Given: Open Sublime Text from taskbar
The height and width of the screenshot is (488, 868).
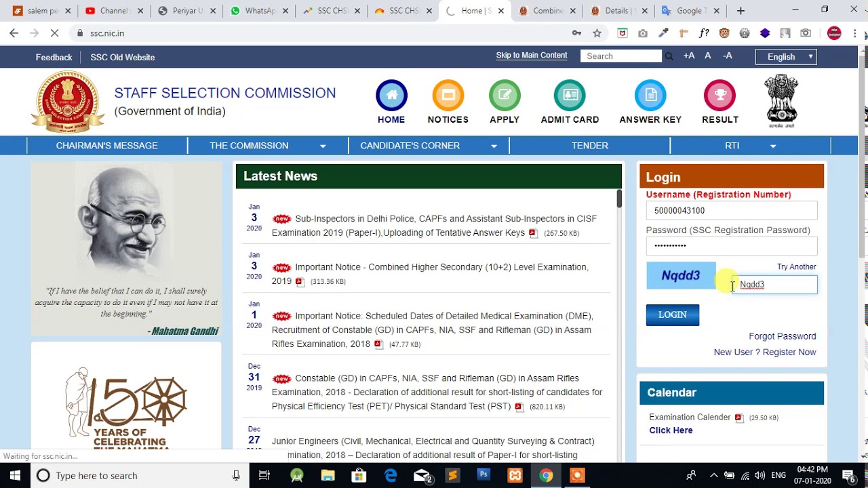Looking at the screenshot, I should 452,476.
